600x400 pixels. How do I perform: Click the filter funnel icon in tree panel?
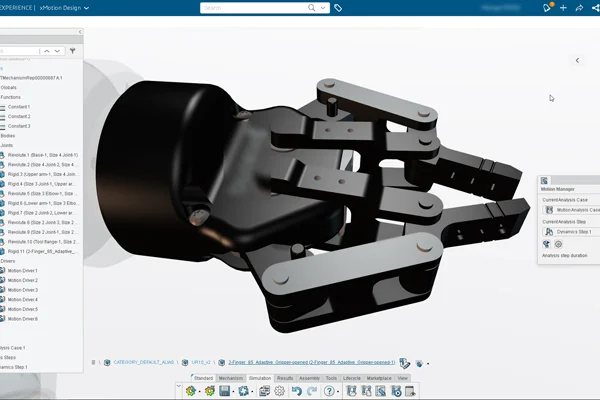(72, 50)
